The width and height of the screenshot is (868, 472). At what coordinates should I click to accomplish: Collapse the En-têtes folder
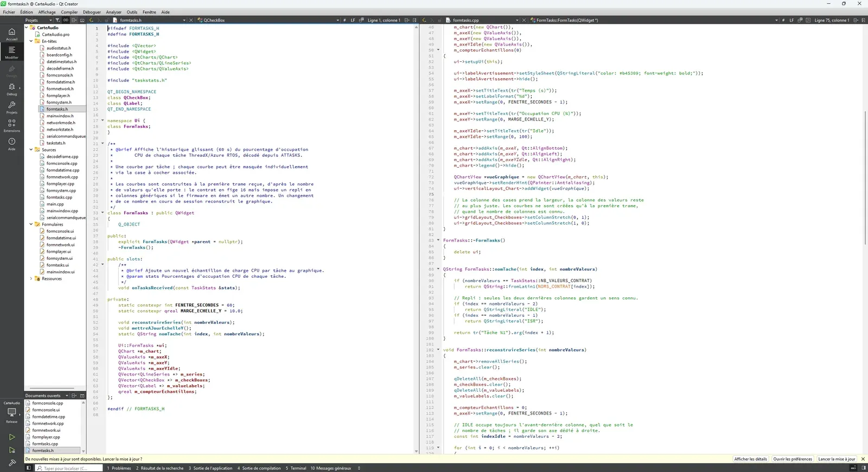31,41
